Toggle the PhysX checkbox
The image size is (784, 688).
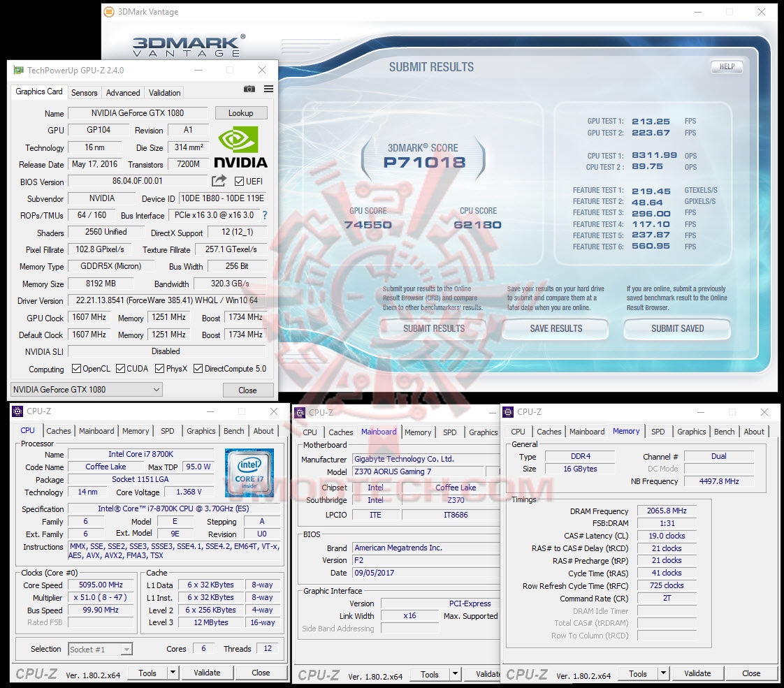pyautogui.click(x=159, y=369)
